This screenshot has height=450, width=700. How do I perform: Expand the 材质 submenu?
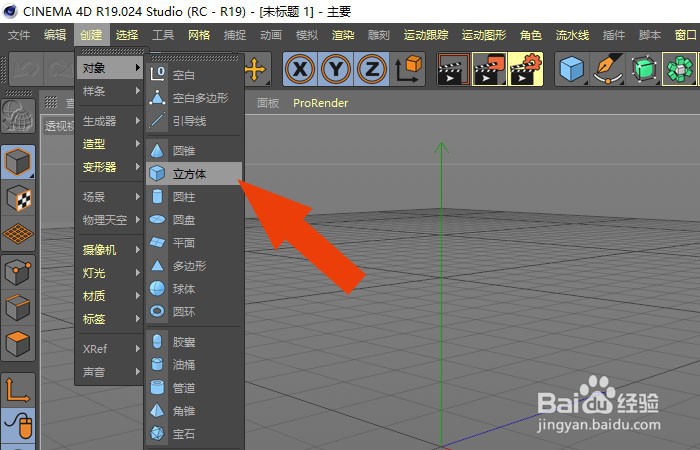coord(109,296)
